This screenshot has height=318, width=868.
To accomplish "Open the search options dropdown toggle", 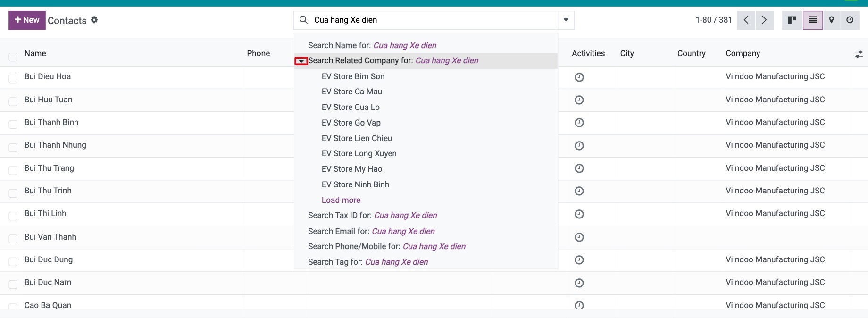I will tap(566, 20).
